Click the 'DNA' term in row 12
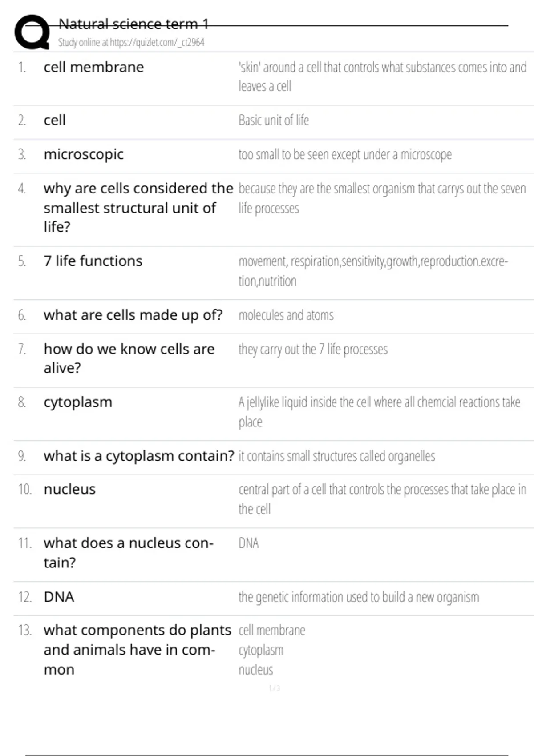 click(59, 597)
